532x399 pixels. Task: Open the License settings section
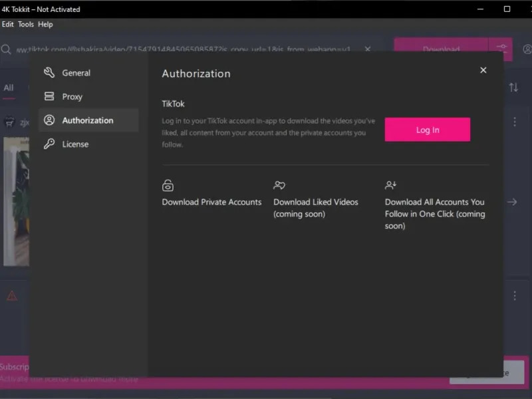[88, 144]
